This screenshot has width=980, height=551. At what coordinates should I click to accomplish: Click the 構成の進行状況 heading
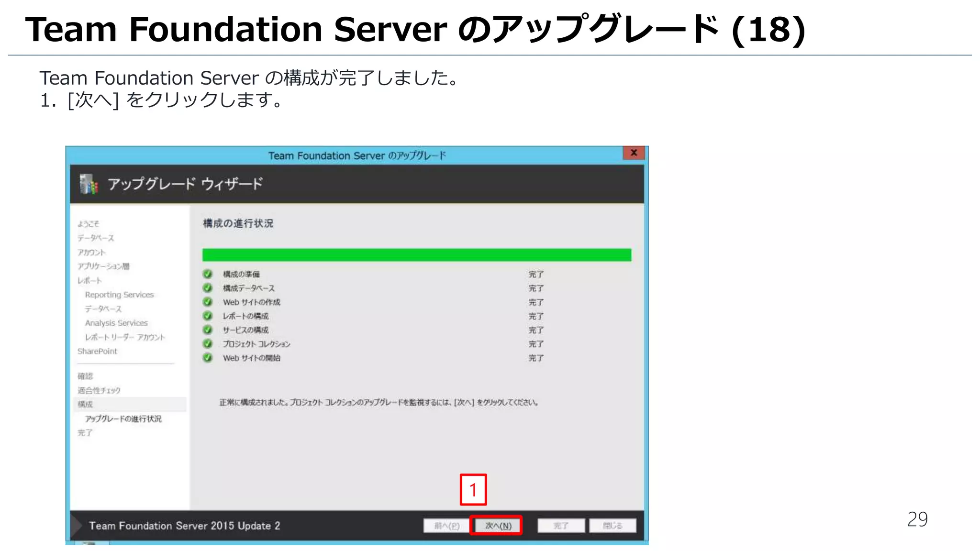238,223
